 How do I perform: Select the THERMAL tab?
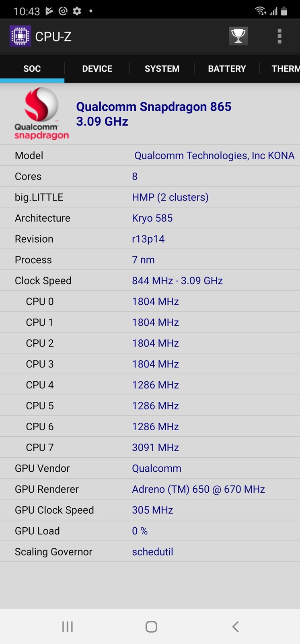[x=285, y=68]
